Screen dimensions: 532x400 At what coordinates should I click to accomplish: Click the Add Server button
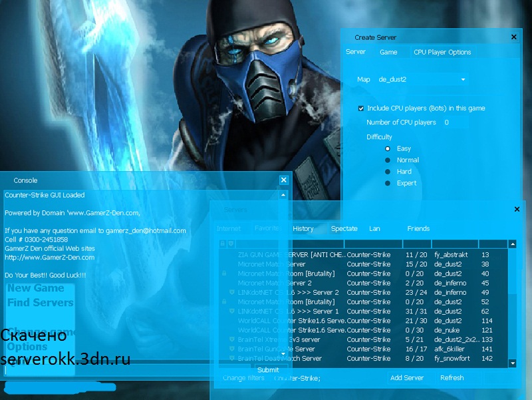[x=407, y=377]
